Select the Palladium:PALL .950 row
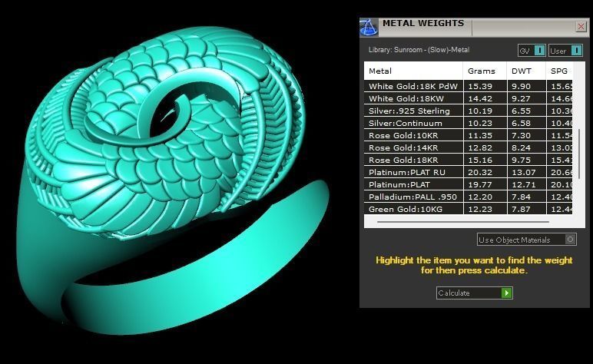 click(x=469, y=197)
